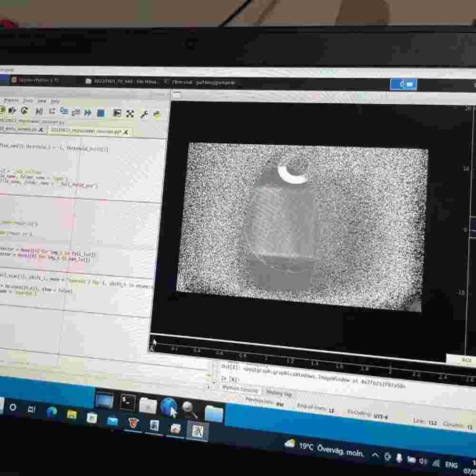Open the terminal icon in the dock
476x476 pixels.
pos(127,402)
